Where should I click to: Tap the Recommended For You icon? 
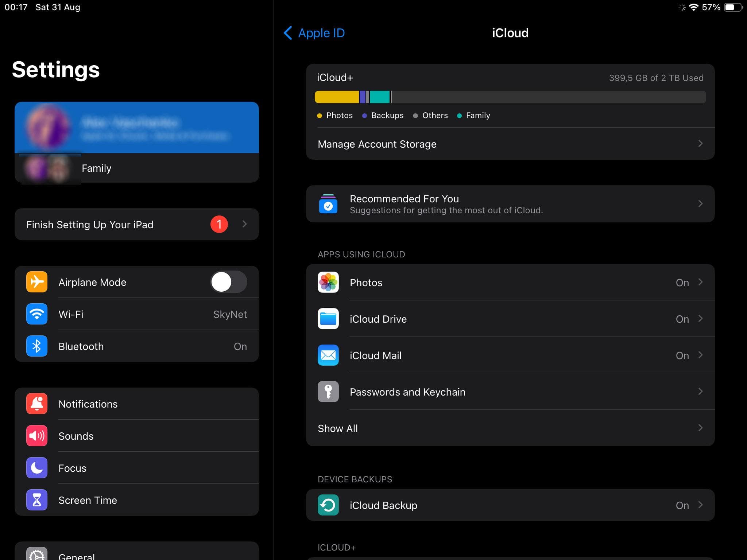click(x=328, y=204)
